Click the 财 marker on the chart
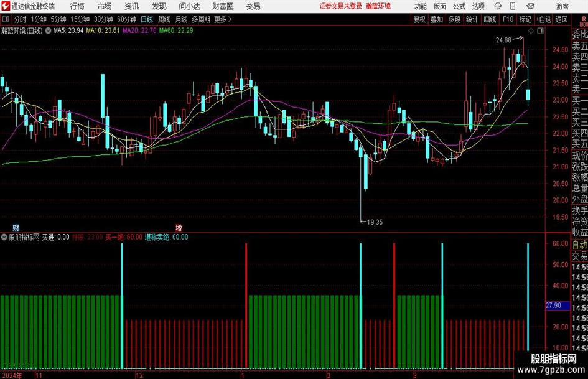588x379 pixels. (16, 227)
